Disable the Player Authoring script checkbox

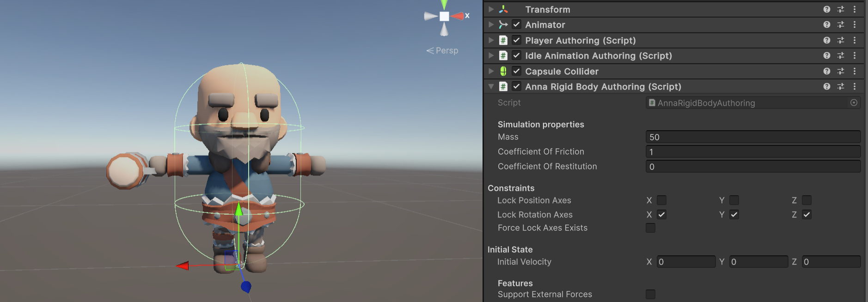point(517,40)
